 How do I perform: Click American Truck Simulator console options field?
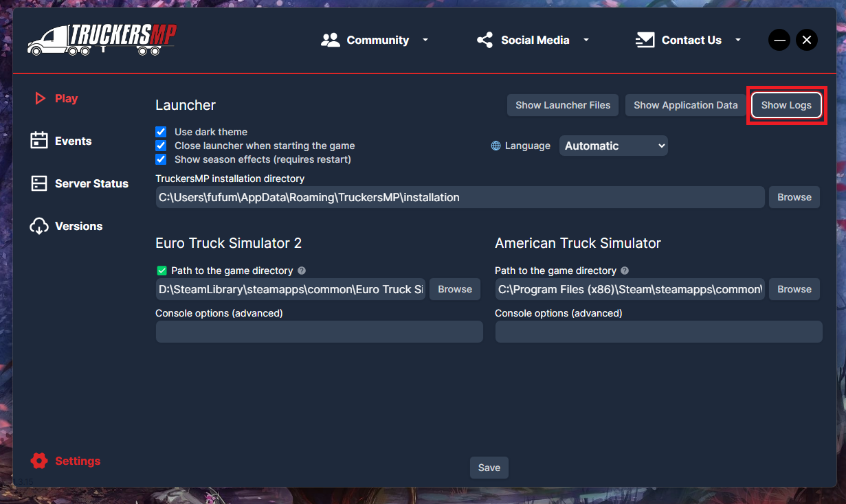coord(659,332)
